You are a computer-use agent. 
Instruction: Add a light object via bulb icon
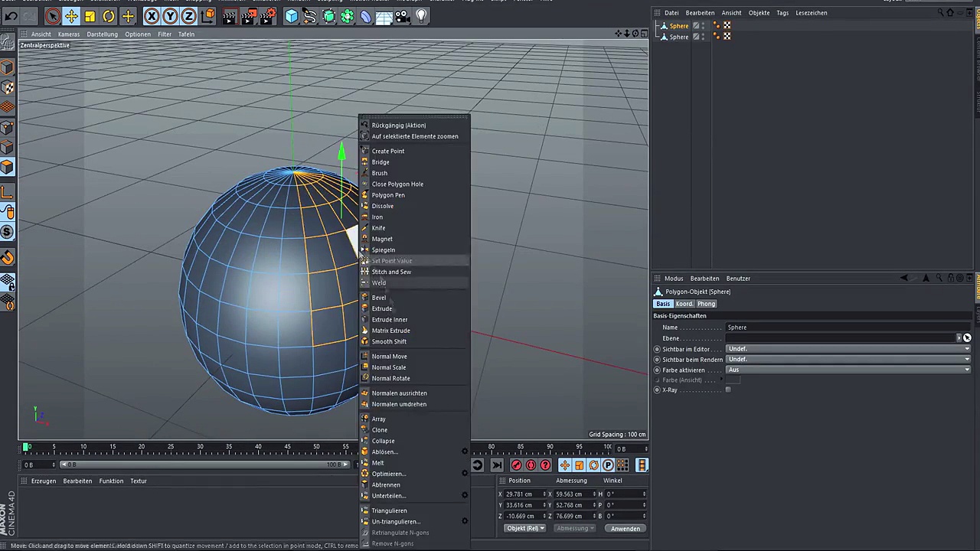click(x=422, y=16)
